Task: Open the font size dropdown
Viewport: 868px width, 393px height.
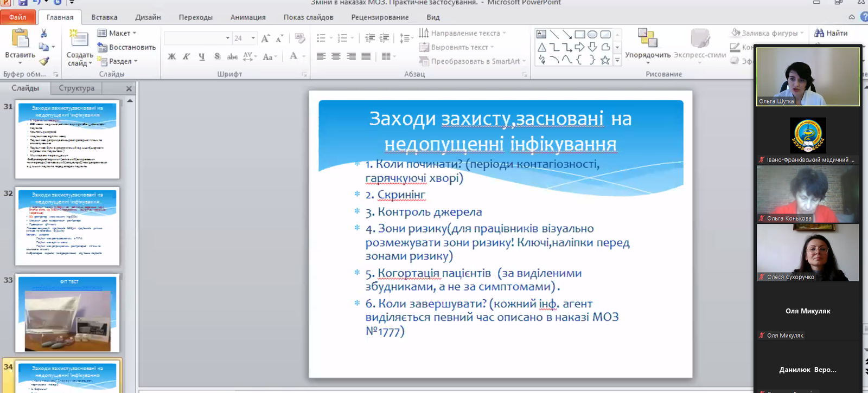Action: point(253,38)
